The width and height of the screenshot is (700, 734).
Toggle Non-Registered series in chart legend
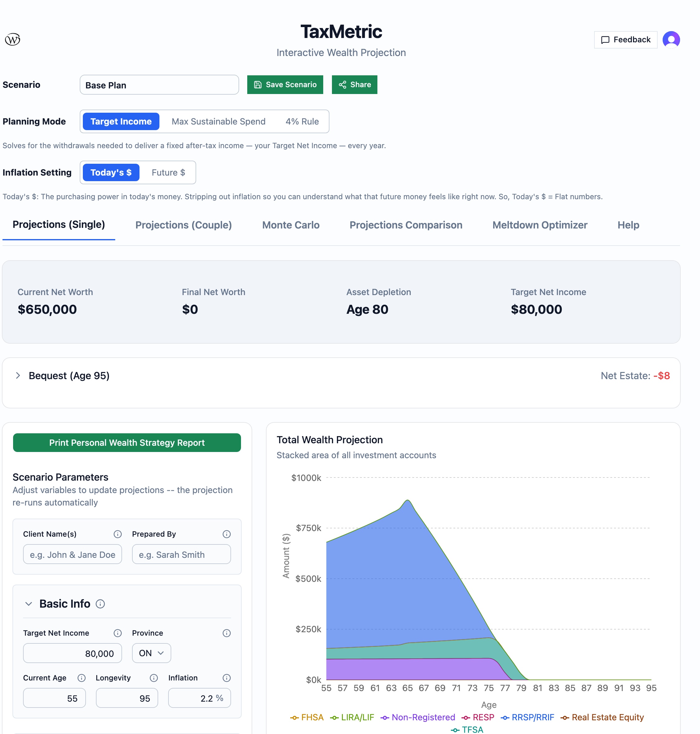418,717
